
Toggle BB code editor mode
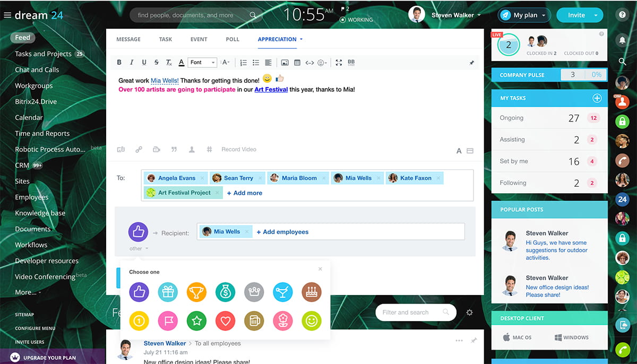click(351, 63)
